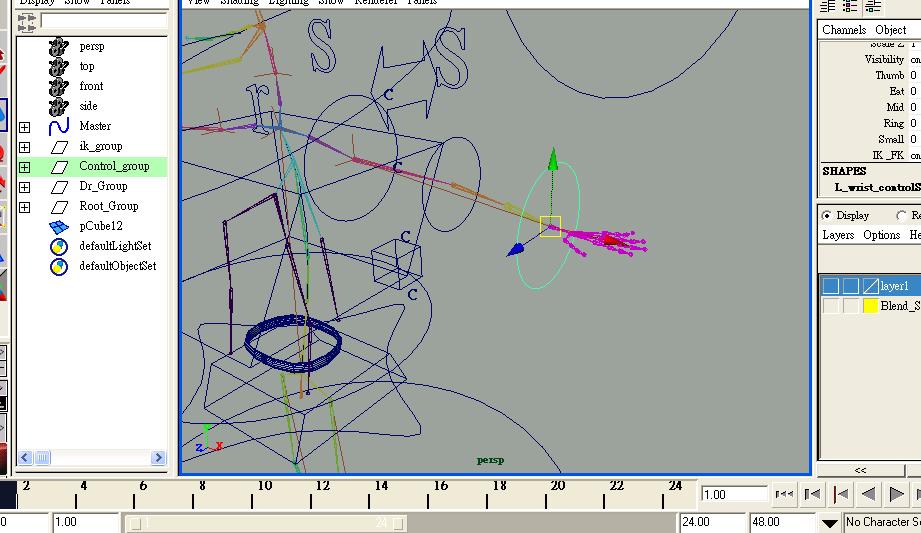Go to start of playback range

click(x=784, y=495)
